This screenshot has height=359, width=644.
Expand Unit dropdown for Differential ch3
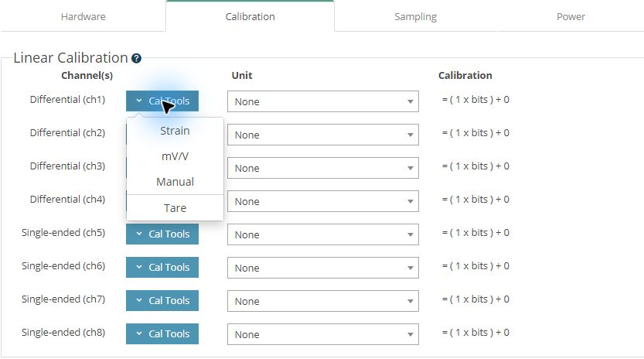coord(323,168)
